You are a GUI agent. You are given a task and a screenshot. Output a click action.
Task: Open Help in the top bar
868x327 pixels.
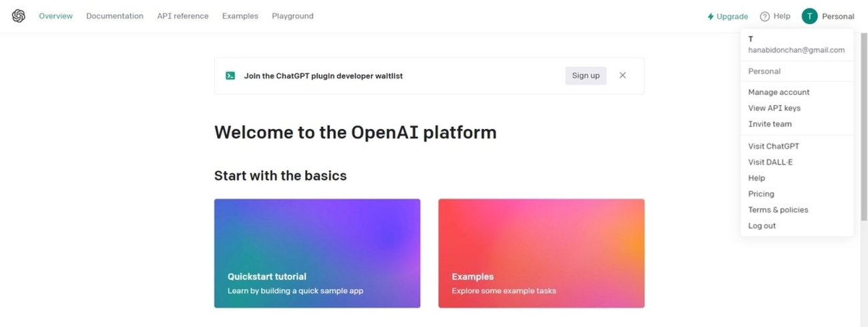(775, 17)
